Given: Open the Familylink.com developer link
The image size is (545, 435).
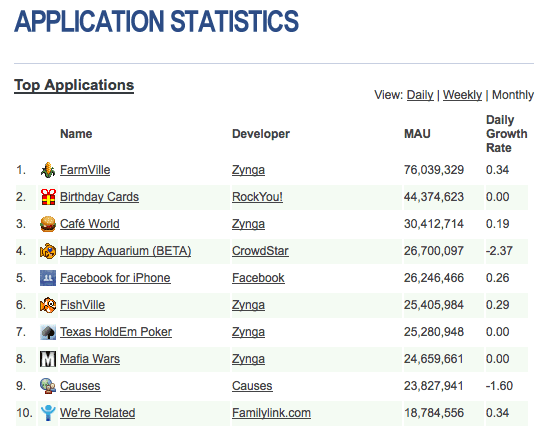Looking at the screenshot, I should coord(271,413).
